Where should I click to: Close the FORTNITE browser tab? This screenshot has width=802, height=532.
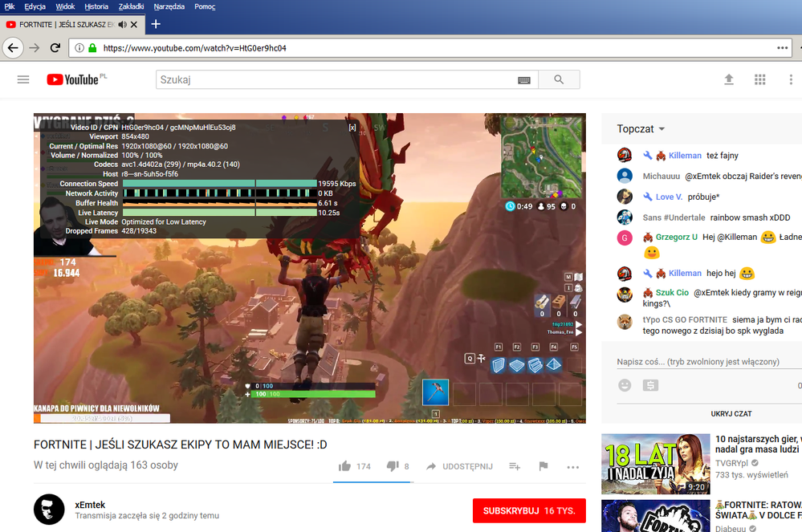[134, 25]
